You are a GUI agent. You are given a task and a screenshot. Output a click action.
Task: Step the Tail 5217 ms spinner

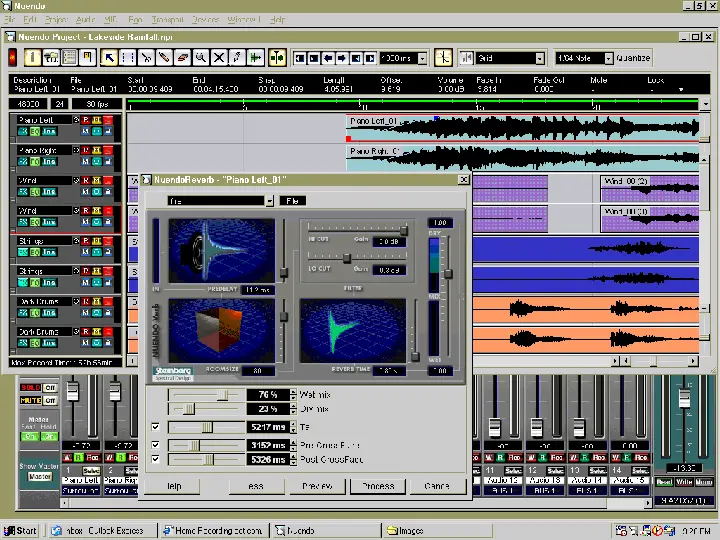point(293,427)
